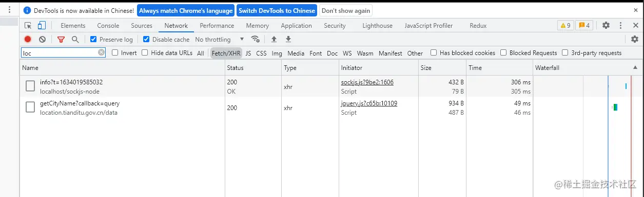
Task: Toggle the device toolbar icon
Action: tap(42, 25)
